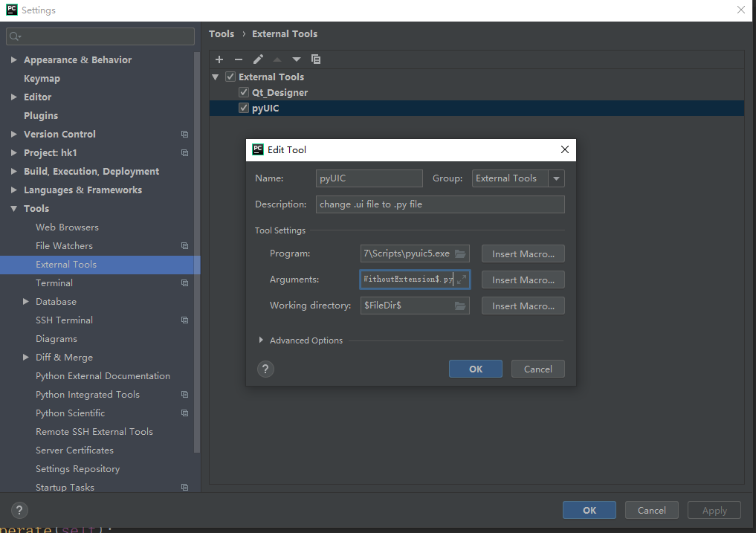Select Qt_Designer row in tools list
756x533 pixels.
pos(476,93)
